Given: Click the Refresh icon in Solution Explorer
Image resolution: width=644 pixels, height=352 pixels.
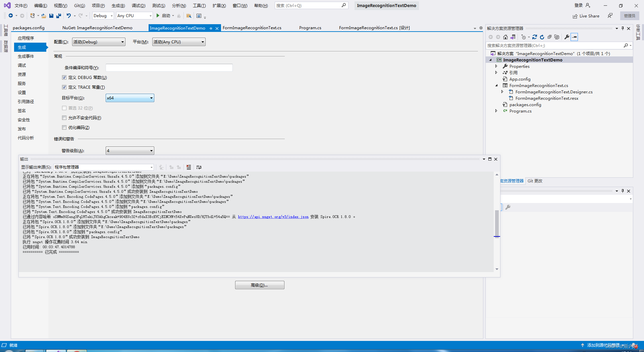Looking at the screenshot, I should click(x=542, y=37).
